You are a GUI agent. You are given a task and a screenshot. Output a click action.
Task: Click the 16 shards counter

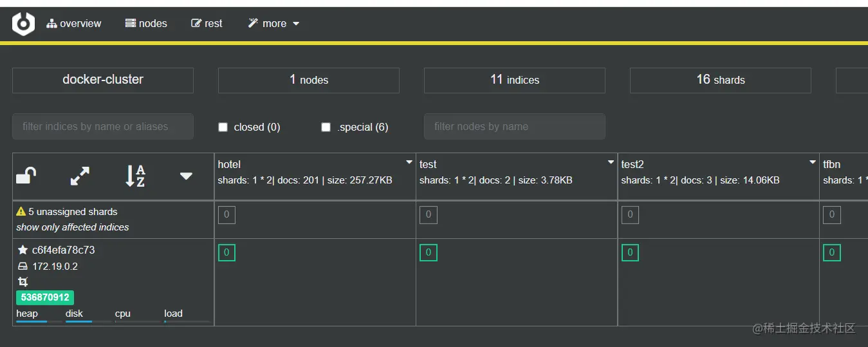click(721, 80)
